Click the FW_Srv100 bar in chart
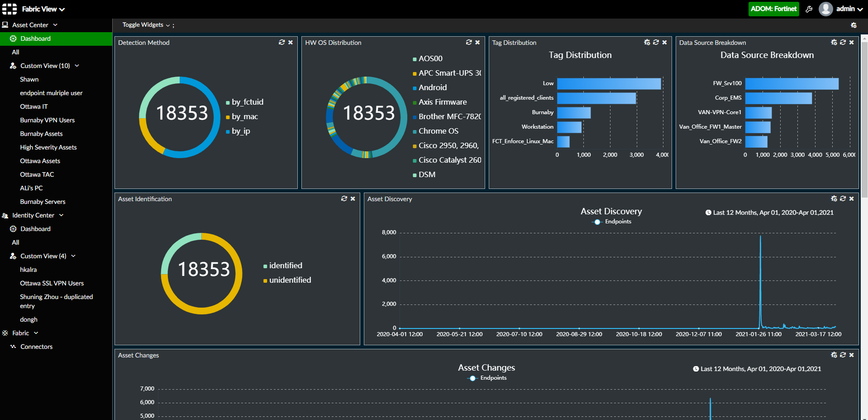Screen dimensions: 868x420 tap(792, 83)
